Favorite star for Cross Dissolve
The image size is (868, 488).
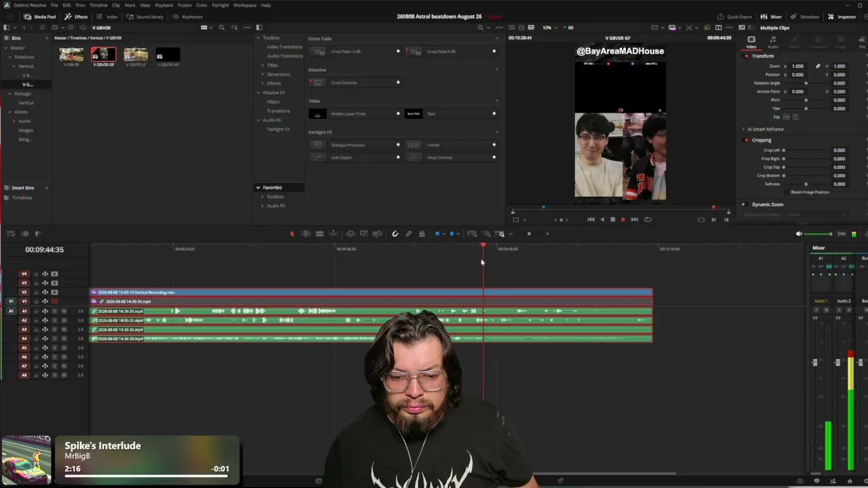point(398,83)
